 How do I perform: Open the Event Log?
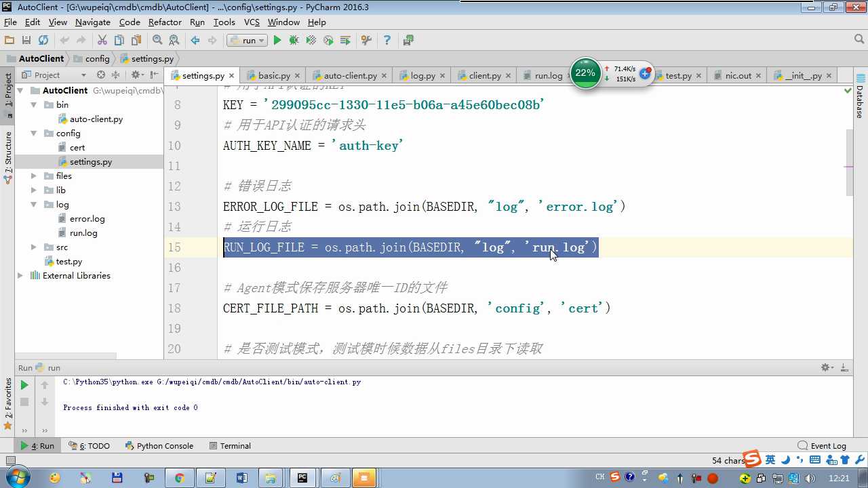coord(822,446)
